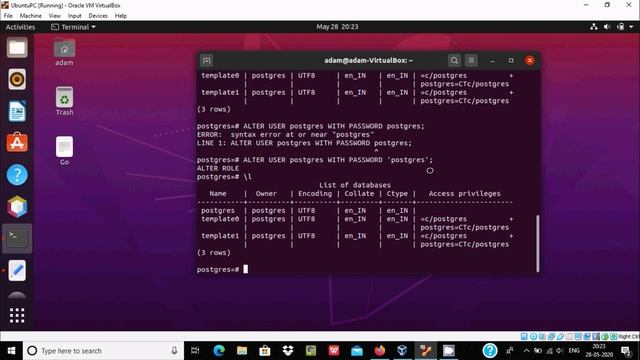Click Activities in the Ubuntu top bar
The width and height of the screenshot is (640, 360).
click(20, 27)
